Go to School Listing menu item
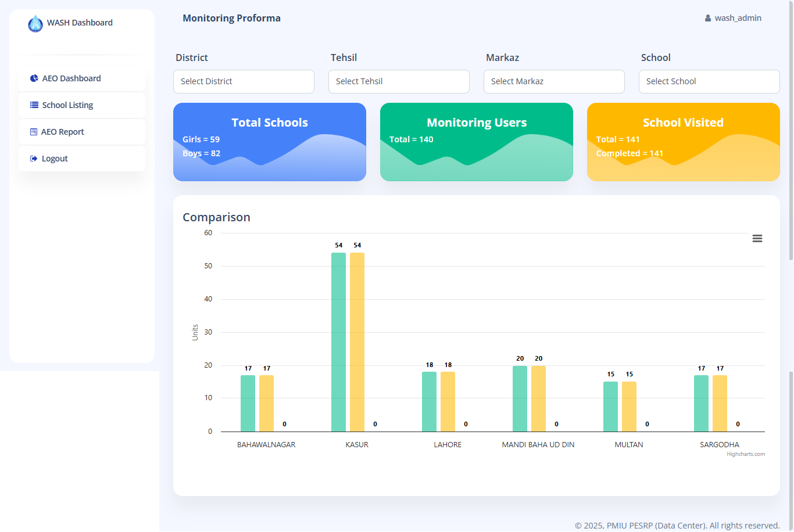794x532 pixels. coord(67,105)
